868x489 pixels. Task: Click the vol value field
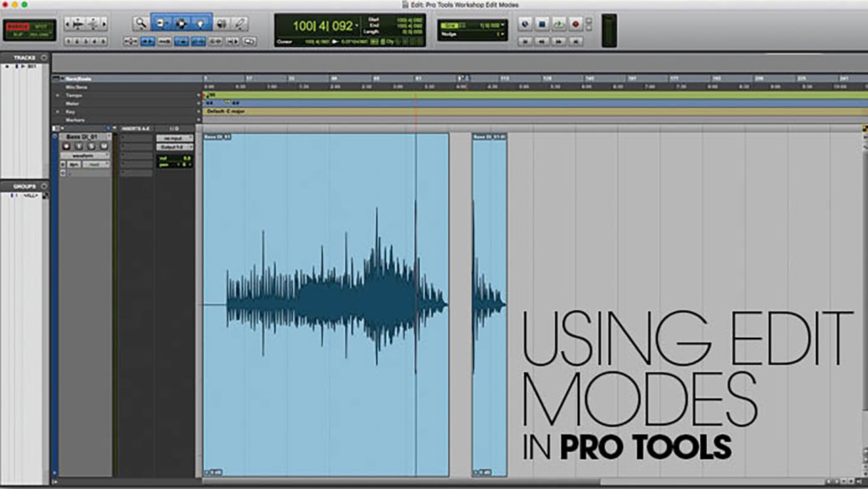point(175,158)
